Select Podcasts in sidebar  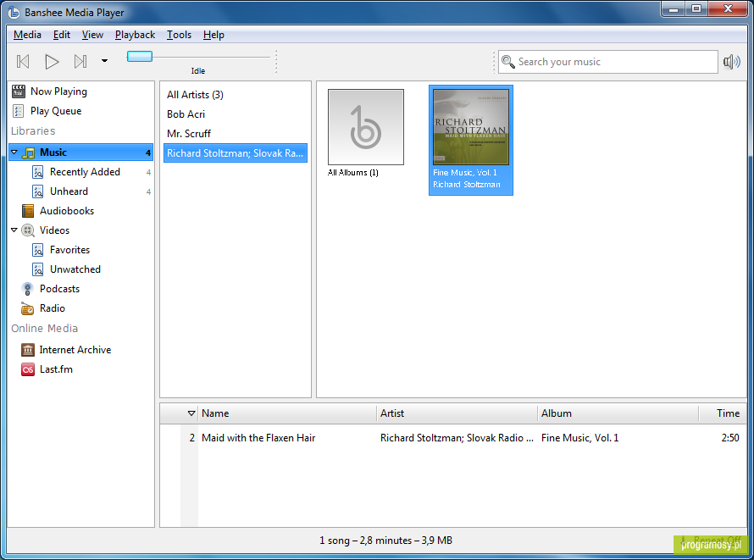(x=59, y=289)
